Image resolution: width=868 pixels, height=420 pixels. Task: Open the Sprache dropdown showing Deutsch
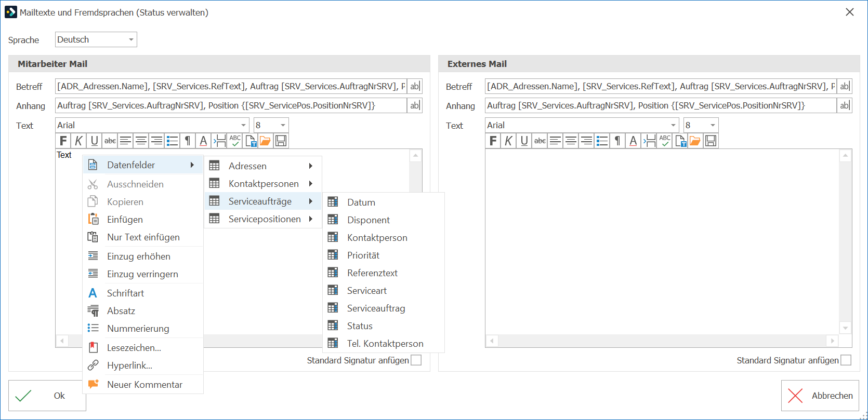coord(96,39)
